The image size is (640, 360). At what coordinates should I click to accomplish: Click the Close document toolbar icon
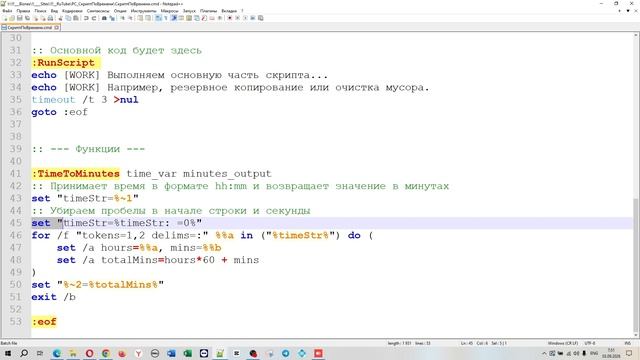(36, 18)
